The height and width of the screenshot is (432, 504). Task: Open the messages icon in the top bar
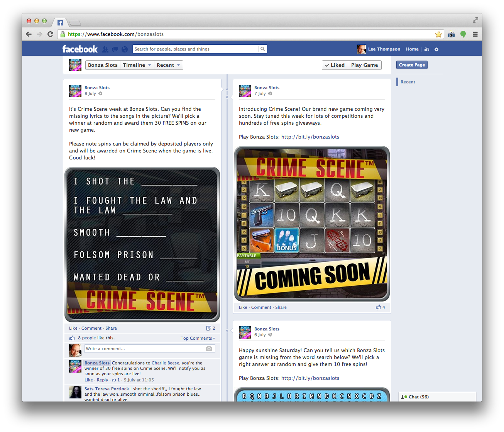[115, 49]
